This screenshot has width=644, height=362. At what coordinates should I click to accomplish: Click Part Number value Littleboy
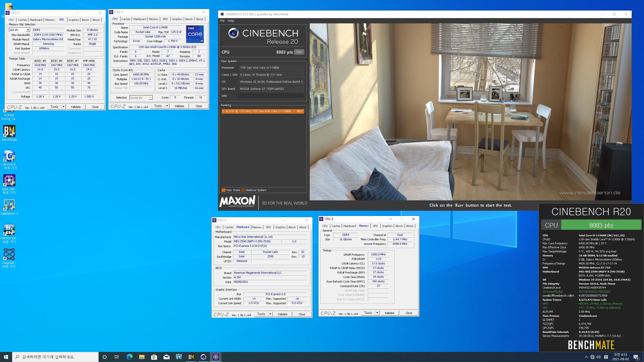click(48, 48)
